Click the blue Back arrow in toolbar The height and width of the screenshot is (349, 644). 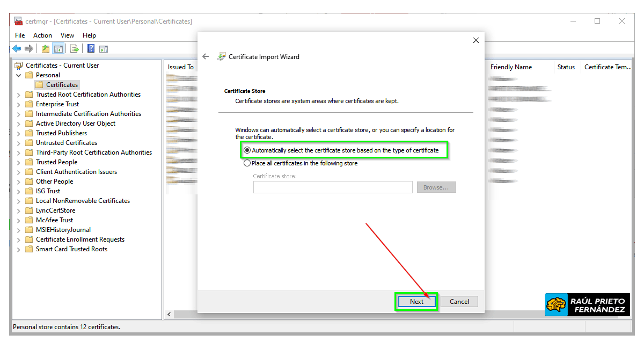pos(17,49)
